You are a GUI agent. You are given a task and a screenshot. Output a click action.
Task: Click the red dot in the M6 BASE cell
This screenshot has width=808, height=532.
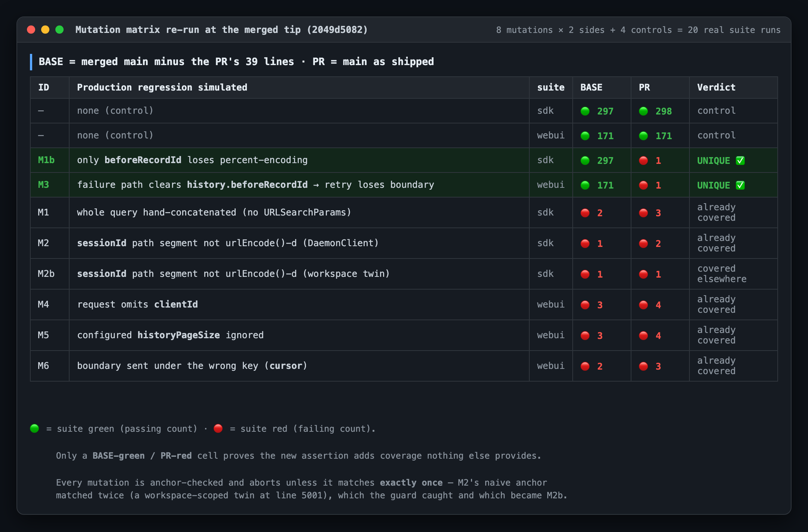pyautogui.click(x=585, y=366)
